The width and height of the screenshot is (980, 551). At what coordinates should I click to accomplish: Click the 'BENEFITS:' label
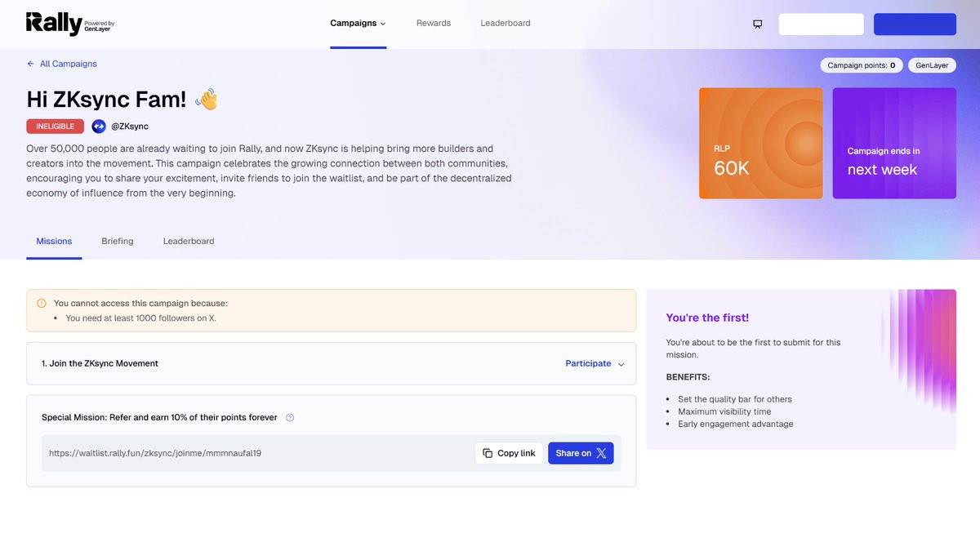(x=688, y=377)
